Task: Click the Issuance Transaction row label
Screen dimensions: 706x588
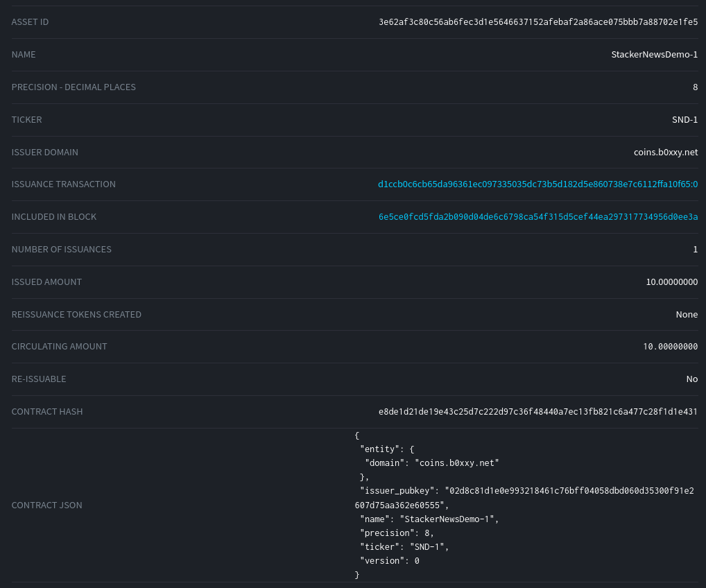Action: pos(63,184)
